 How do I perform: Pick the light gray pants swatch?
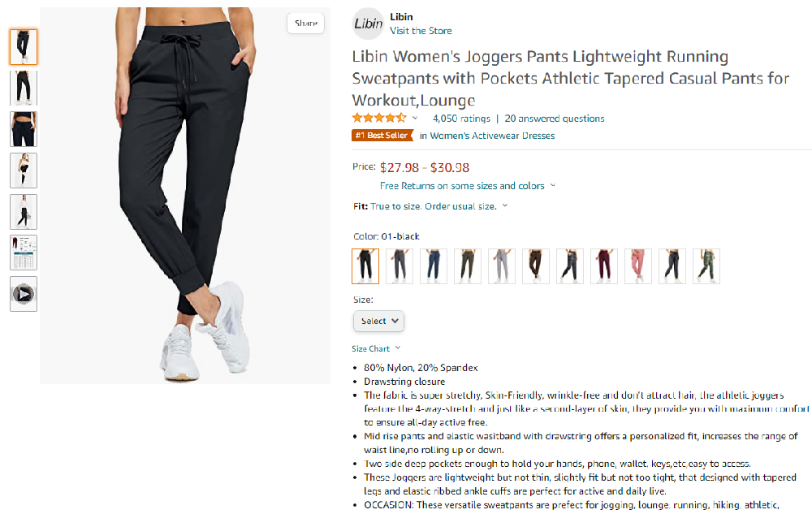pyautogui.click(x=502, y=266)
